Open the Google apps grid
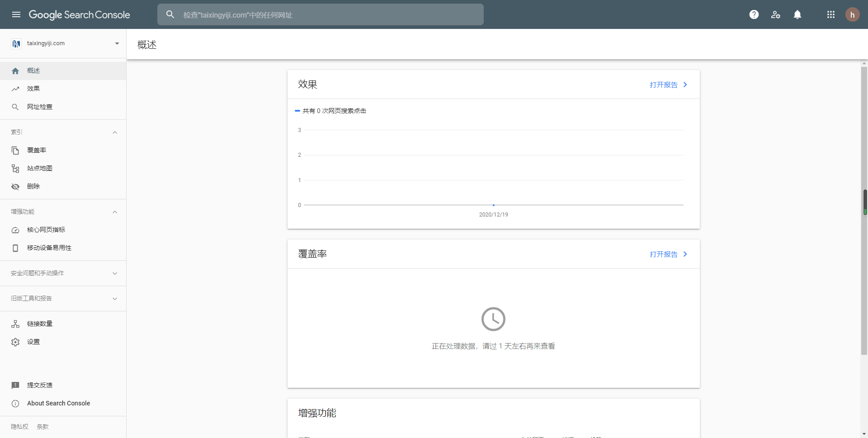The height and width of the screenshot is (438, 868). (x=830, y=14)
